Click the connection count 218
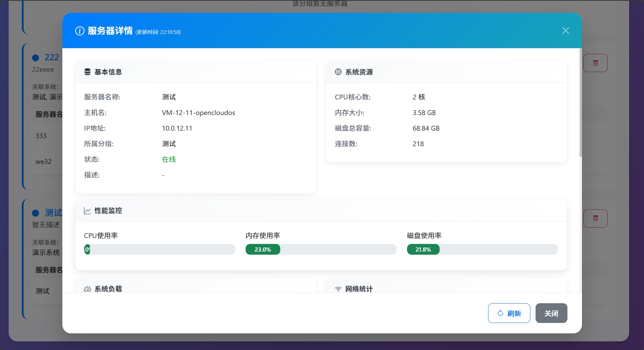The image size is (644, 350). pyautogui.click(x=418, y=144)
